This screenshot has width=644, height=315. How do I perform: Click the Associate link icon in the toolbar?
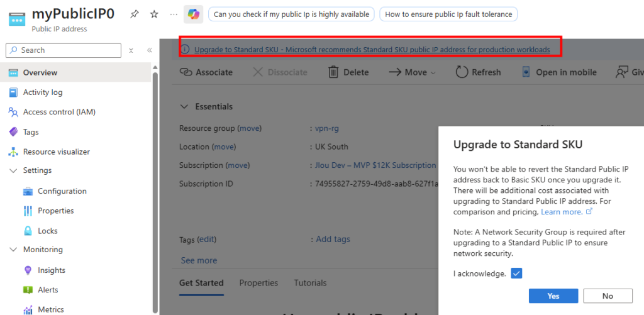point(186,72)
